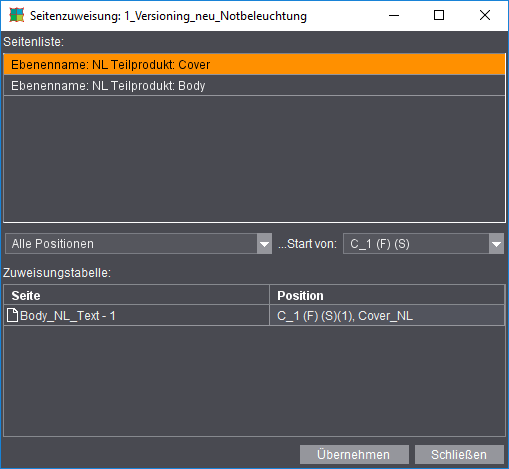Open the 'Alle Positionen' dropdown
Image resolution: width=509 pixels, height=469 pixels.
click(x=138, y=244)
